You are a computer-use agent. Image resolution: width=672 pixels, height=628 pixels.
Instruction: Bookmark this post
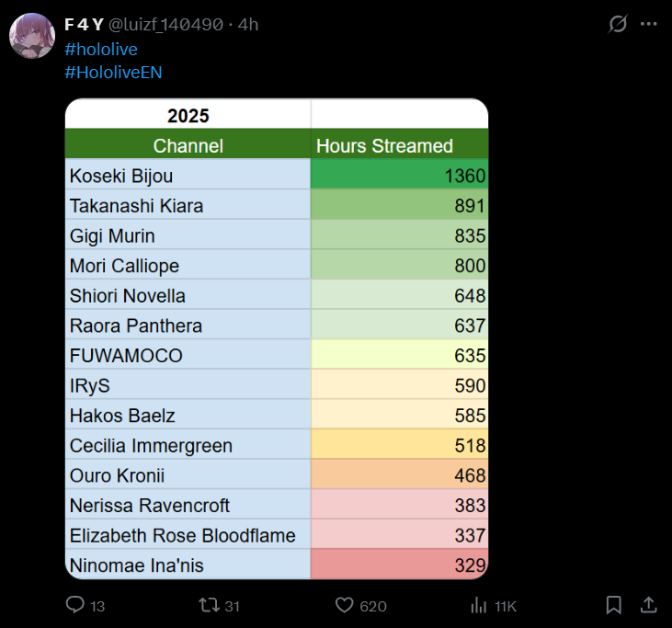pyautogui.click(x=614, y=605)
